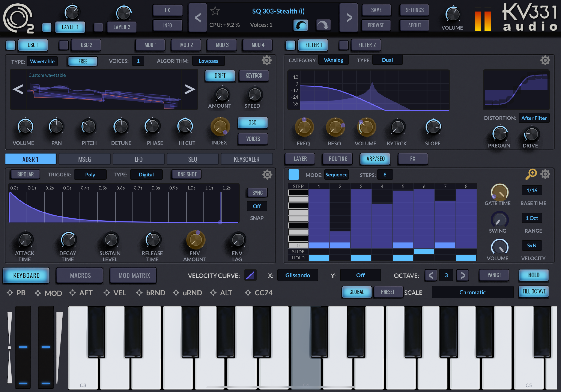Open oscillator settings gear icon

click(x=267, y=60)
